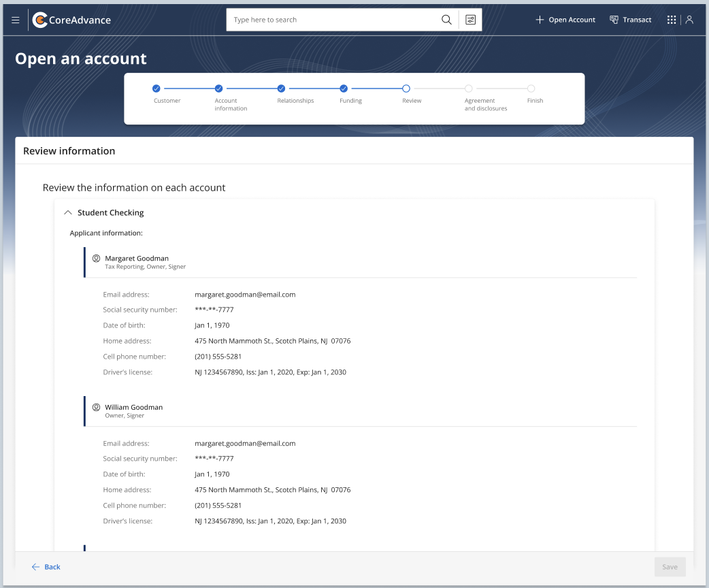
Task: Open the apps grid icon
Action: pos(672,20)
